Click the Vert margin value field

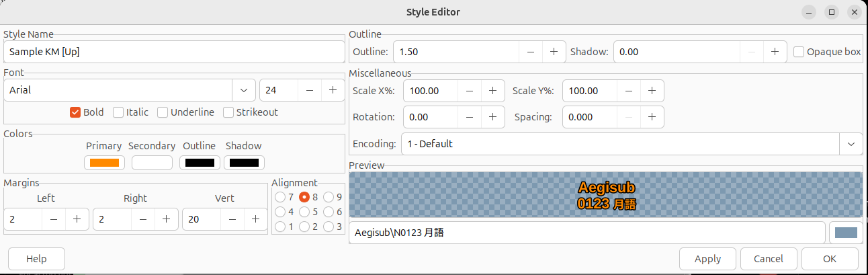coord(202,219)
